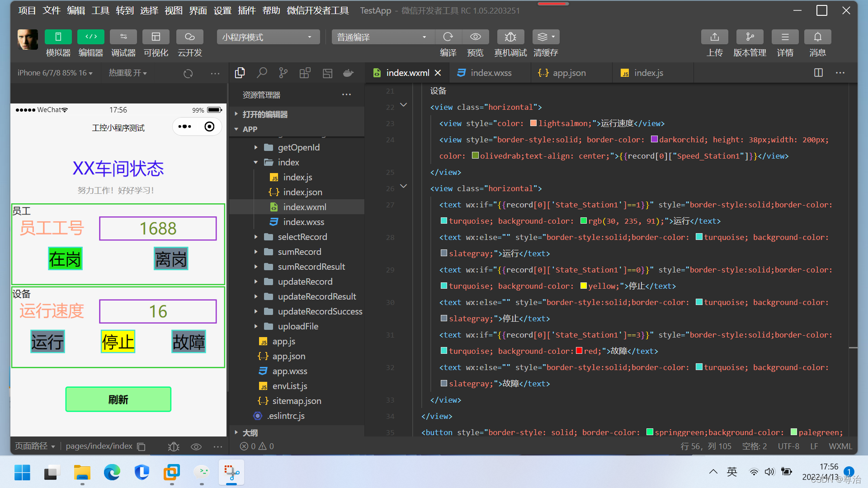The width and height of the screenshot is (868, 488).
Task: Click the split editor icon
Action: pyautogui.click(x=818, y=73)
